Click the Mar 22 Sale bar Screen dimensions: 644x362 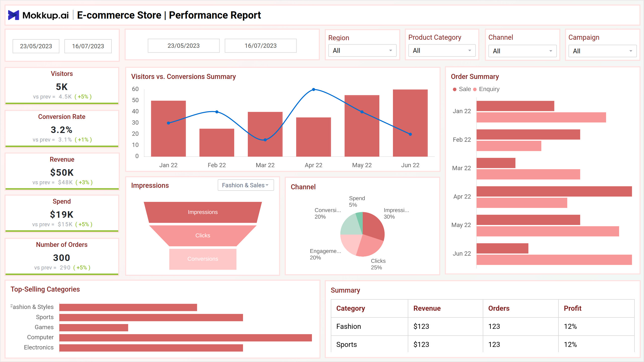496,163
